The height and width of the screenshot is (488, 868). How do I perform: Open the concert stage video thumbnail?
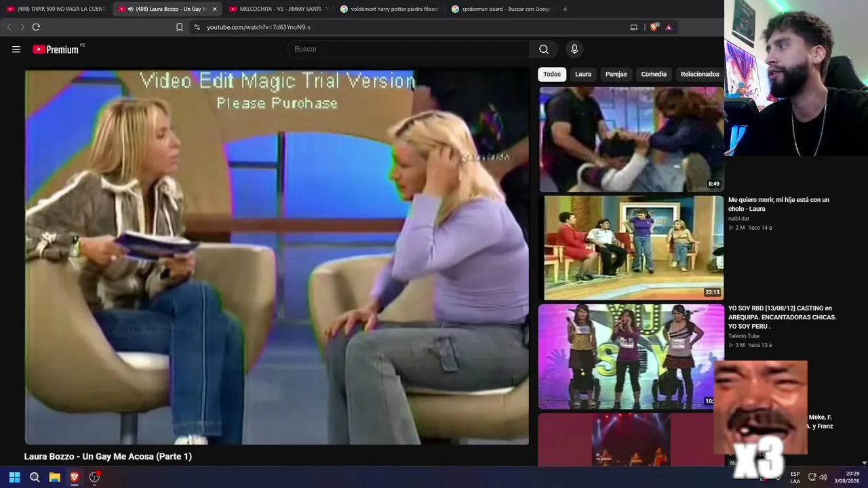631,439
